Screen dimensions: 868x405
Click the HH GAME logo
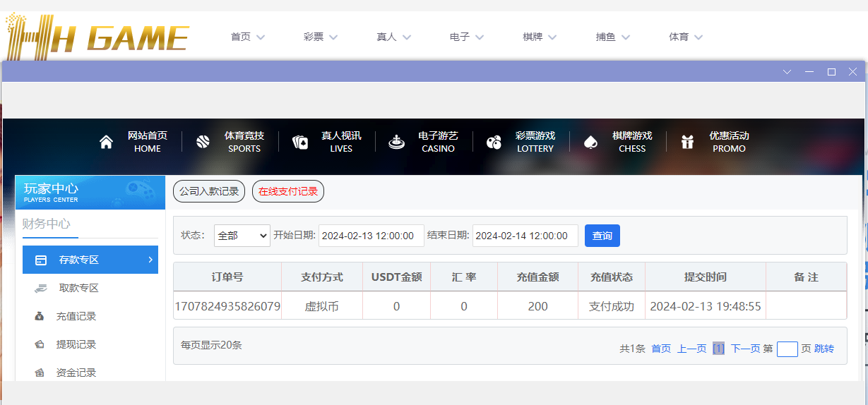click(97, 37)
